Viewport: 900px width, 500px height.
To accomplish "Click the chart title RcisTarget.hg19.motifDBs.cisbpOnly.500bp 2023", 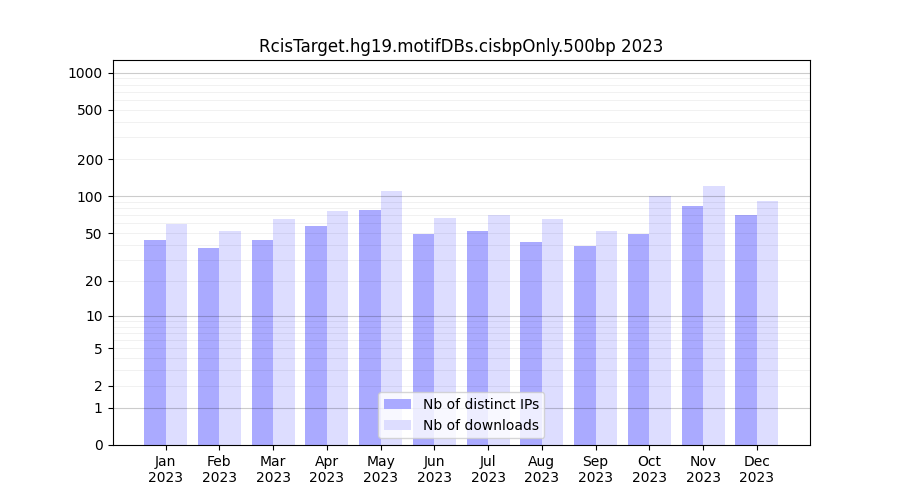I will 460,46.
